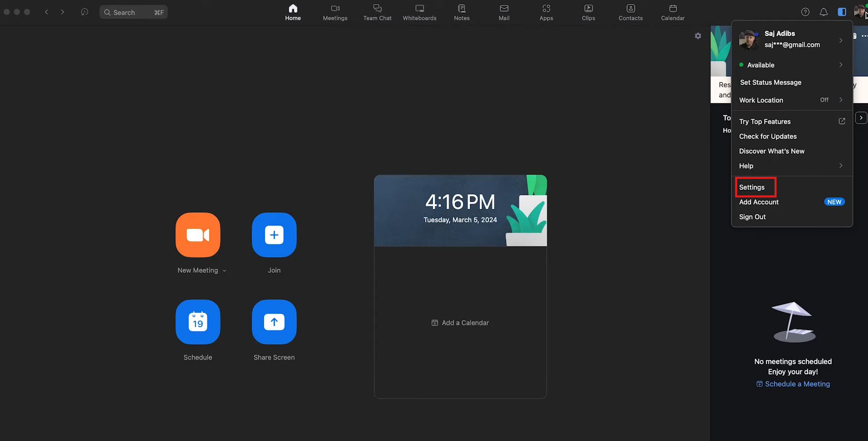Open Saj Adibs profile entry
The height and width of the screenshot is (441, 868).
click(x=792, y=40)
